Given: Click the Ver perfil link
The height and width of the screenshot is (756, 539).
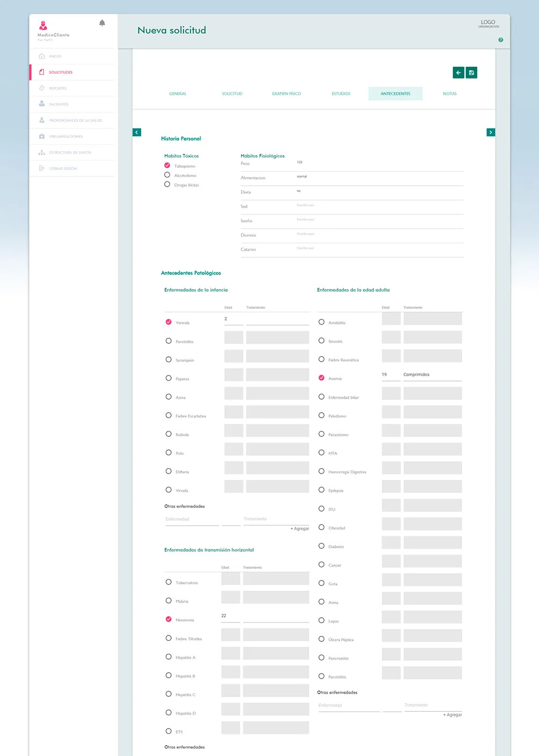Looking at the screenshot, I should click(x=45, y=40).
